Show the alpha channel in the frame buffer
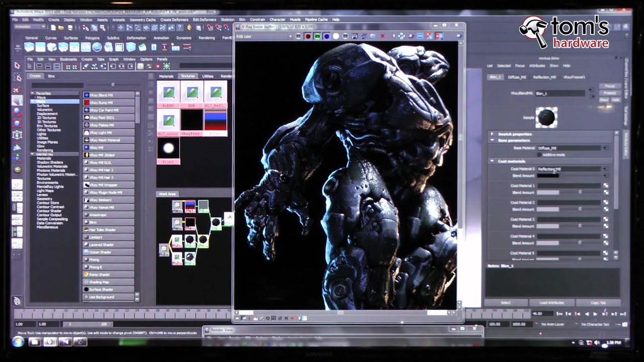 336,36
